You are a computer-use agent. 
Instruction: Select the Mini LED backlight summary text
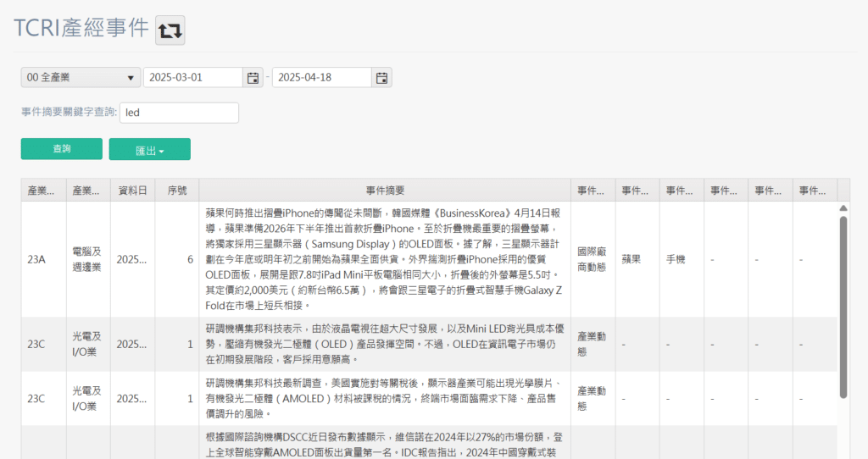point(385,344)
